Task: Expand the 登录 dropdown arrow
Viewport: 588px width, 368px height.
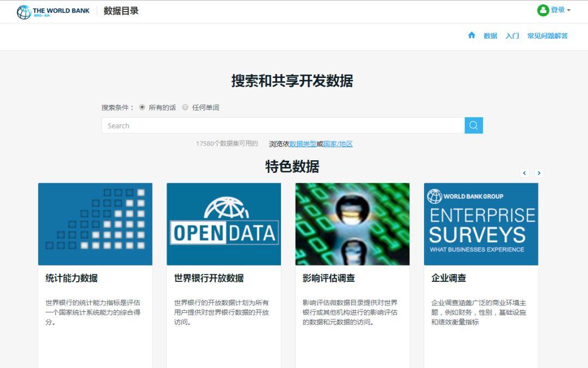Action: tap(568, 10)
